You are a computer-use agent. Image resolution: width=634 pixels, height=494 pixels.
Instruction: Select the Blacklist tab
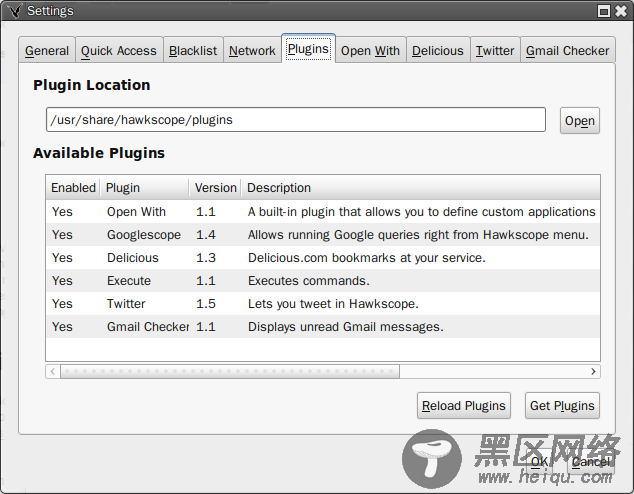click(193, 51)
